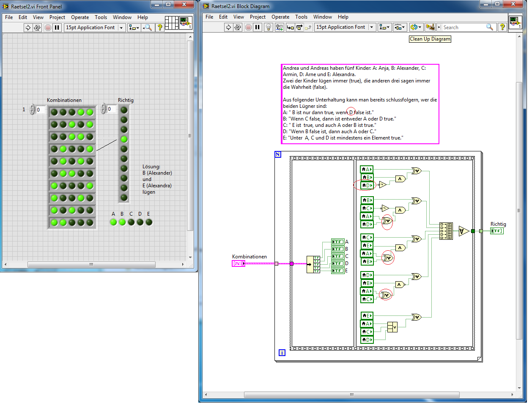Click the Richtig indicator terminal in Block Diagram

(497, 231)
